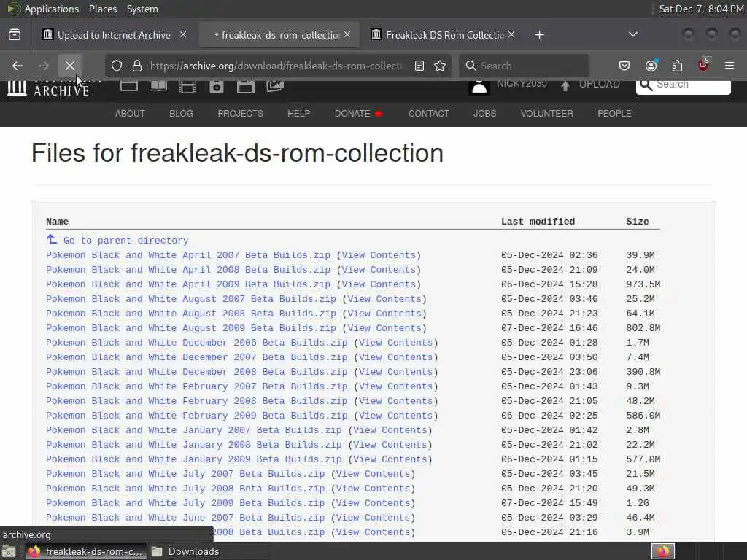
Task: Bookmark this page with the star
Action: (440, 66)
